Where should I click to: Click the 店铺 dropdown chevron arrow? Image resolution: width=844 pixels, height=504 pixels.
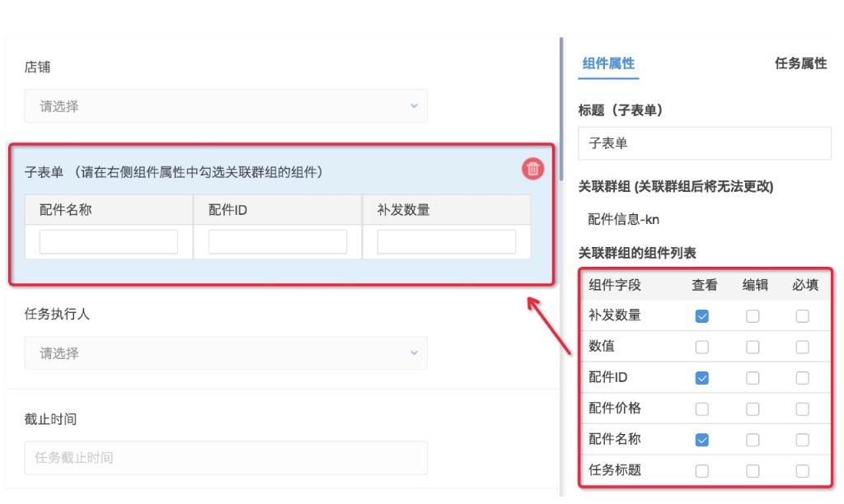pyautogui.click(x=414, y=106)
